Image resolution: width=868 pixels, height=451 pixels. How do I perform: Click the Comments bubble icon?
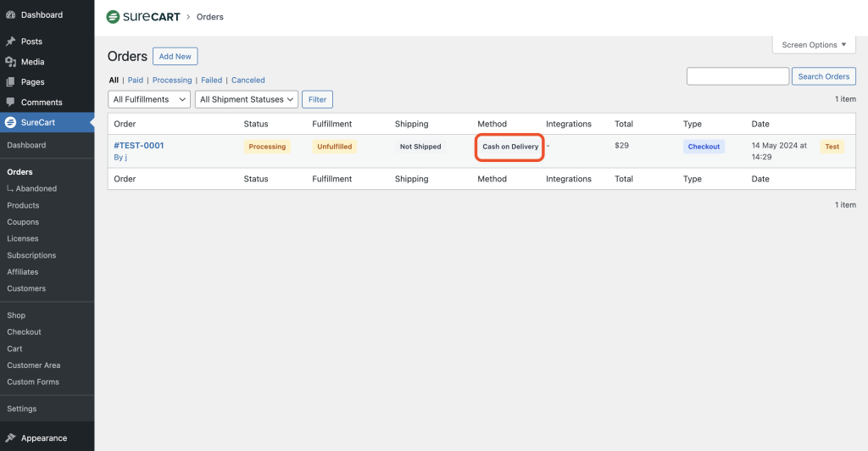click(10, 103)
